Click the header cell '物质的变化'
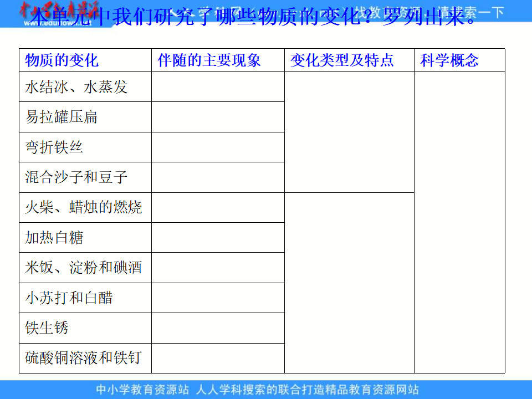The height and width of the screenshot is (399, 532). (x=85, y=60)
